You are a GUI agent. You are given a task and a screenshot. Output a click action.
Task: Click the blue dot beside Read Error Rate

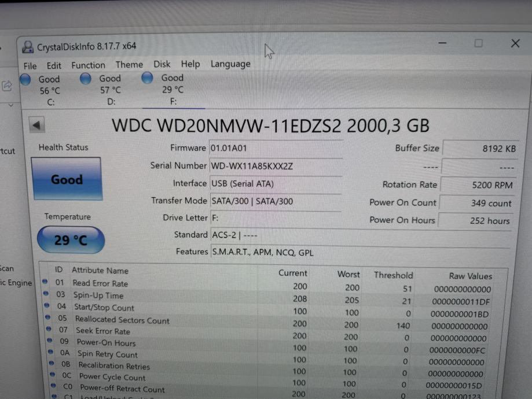tap(45, 282)
